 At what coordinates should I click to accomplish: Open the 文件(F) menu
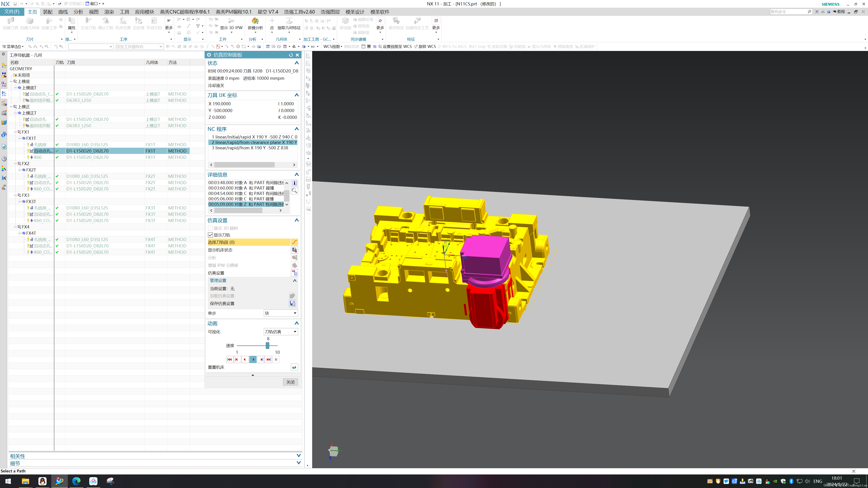tap(12, 12)
